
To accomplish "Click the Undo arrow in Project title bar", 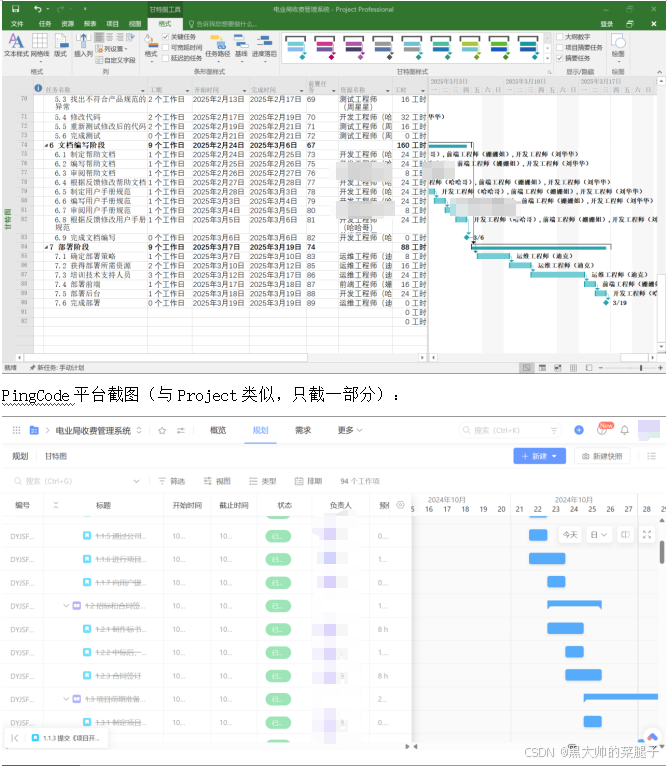I will [x=38, y=9].
